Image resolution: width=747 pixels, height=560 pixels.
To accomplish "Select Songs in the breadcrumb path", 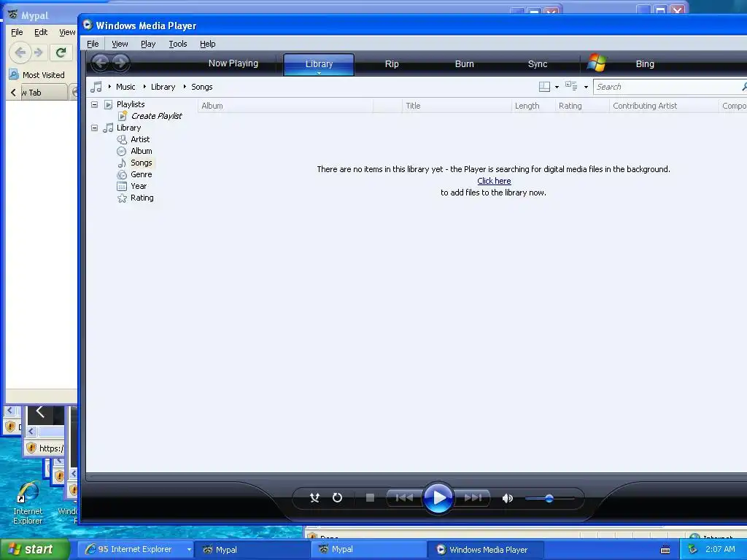I will [x=201, y=87].
